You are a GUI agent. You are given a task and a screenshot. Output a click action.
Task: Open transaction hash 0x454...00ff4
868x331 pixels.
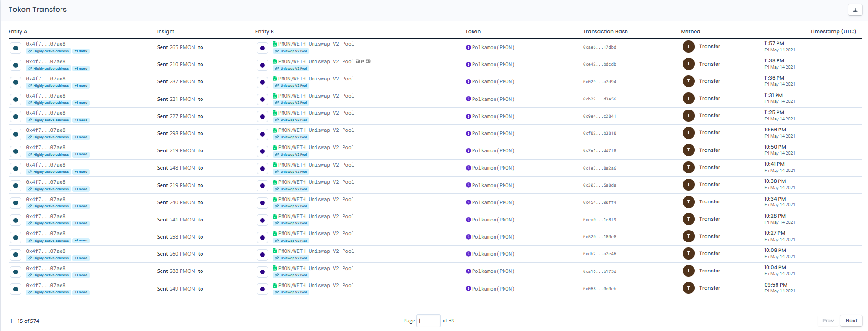point(599,202)
